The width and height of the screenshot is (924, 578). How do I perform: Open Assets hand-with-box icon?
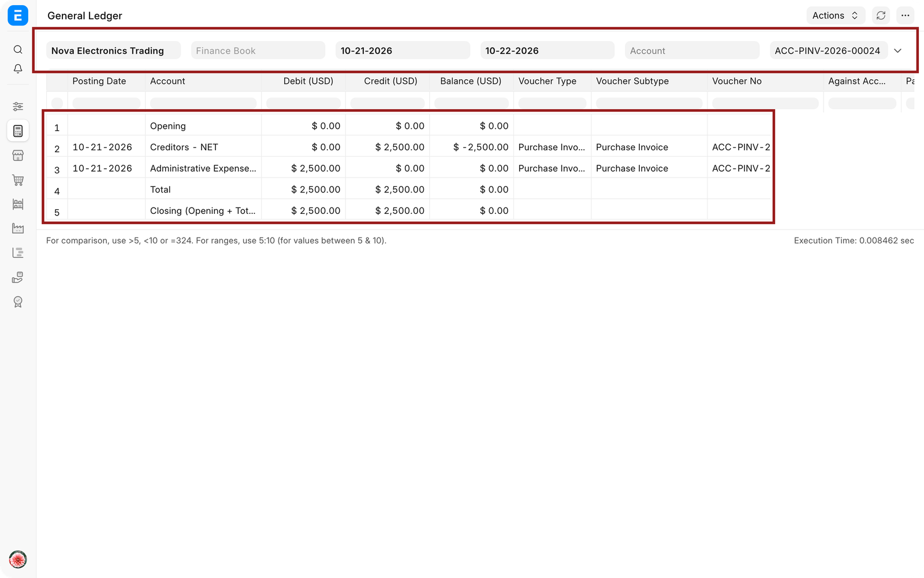18,277
